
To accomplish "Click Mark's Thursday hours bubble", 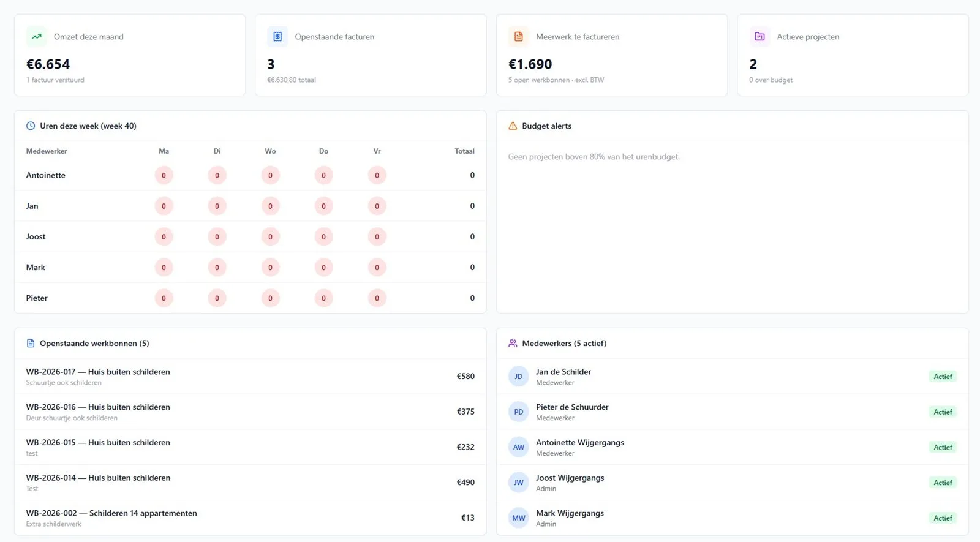I will pyautogui.click(x=323, y=268).
